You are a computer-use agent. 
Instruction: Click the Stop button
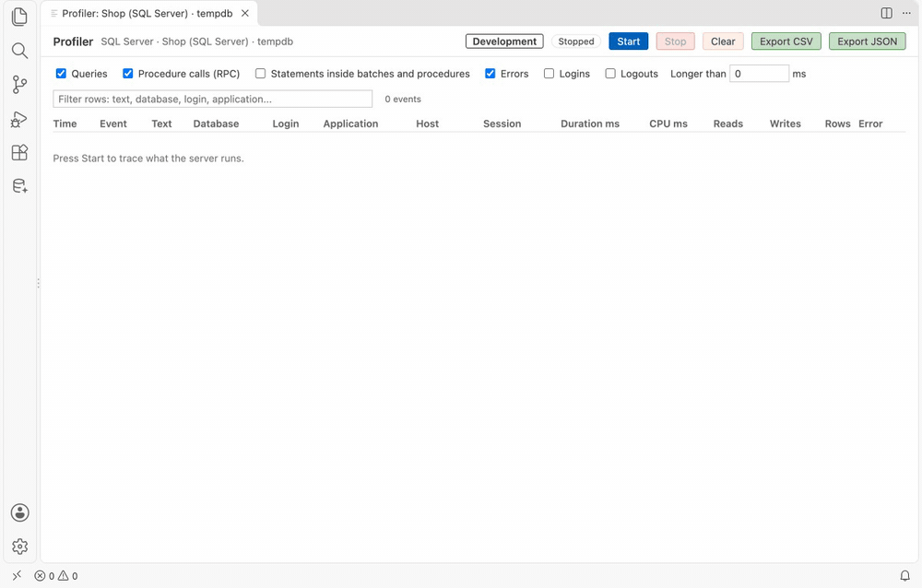676,41
